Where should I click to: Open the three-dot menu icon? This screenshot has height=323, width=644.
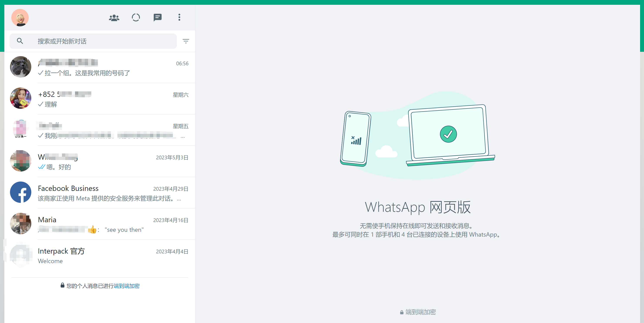click(x=179, y=17)
